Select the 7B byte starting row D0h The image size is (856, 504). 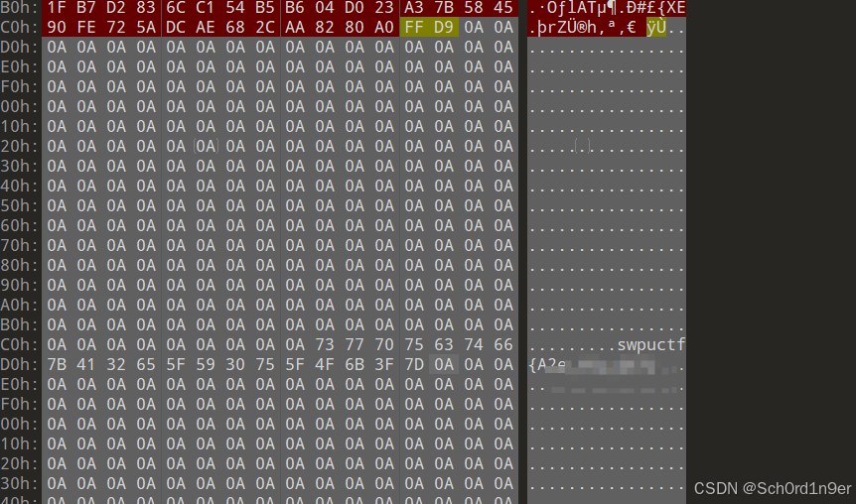pos(57,364)
